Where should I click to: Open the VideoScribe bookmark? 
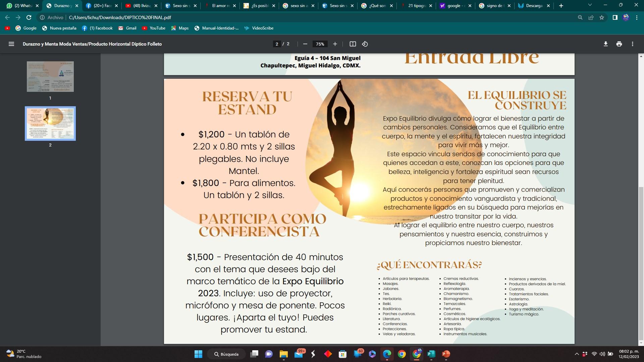pos(259,28)
